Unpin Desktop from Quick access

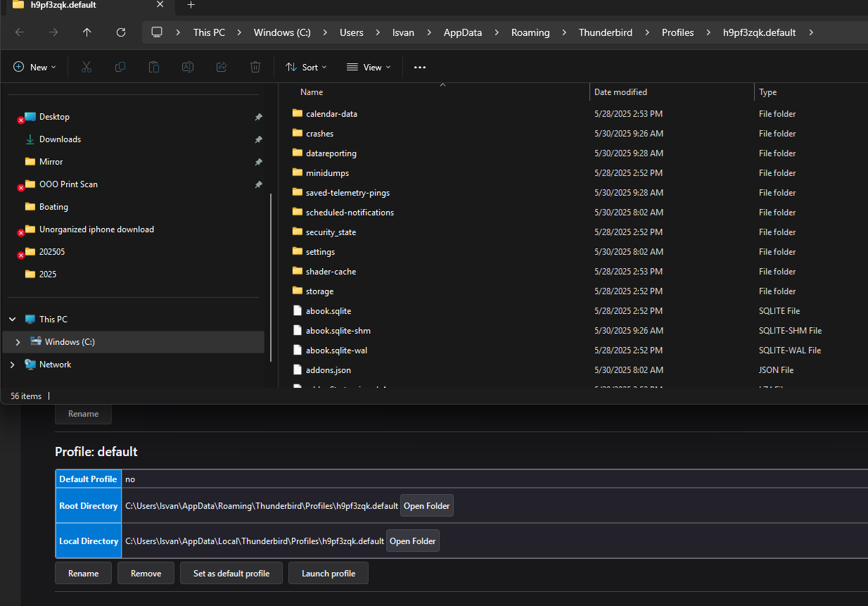coord(258,117)
